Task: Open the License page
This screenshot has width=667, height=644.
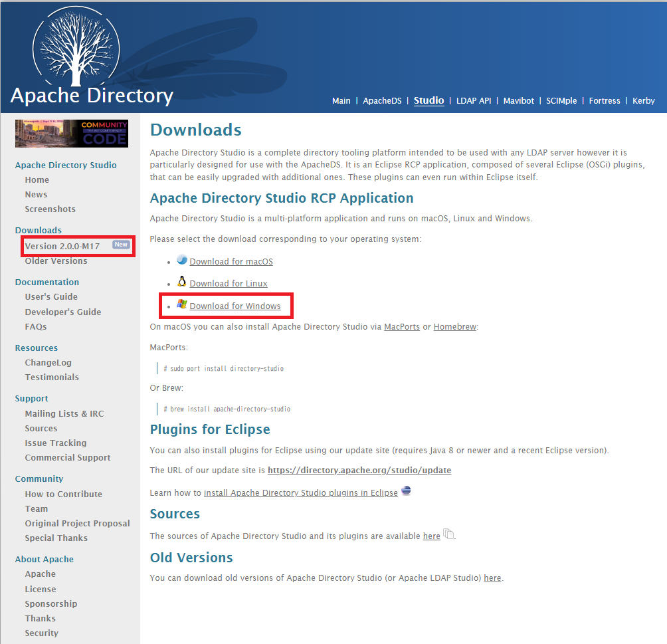Action: (41, 589)
